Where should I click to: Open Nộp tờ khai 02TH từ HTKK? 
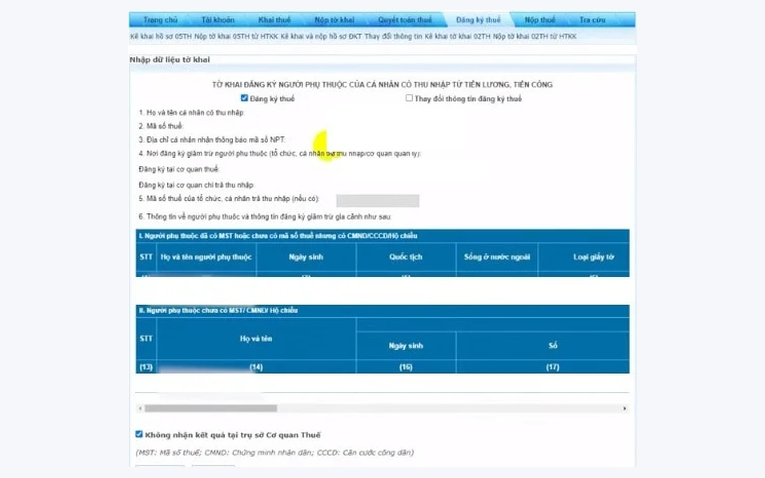(535, 37)
